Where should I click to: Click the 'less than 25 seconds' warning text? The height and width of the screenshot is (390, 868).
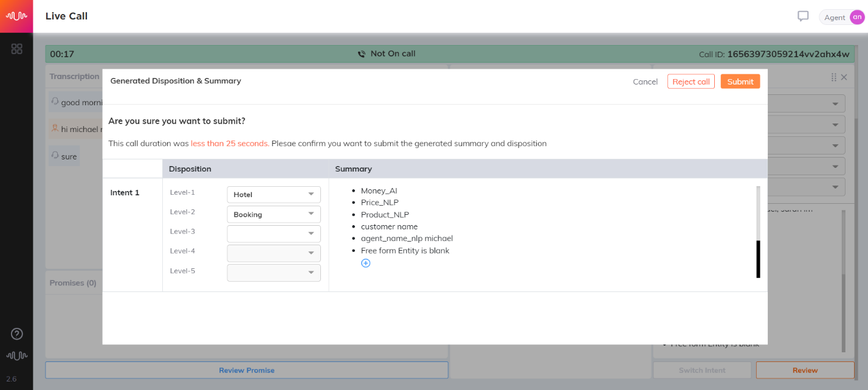pos(230,144)
